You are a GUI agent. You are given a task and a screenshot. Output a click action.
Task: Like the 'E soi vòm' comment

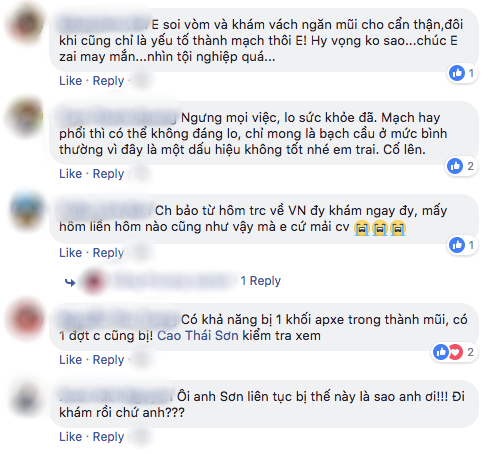click(x=70, y=81)
